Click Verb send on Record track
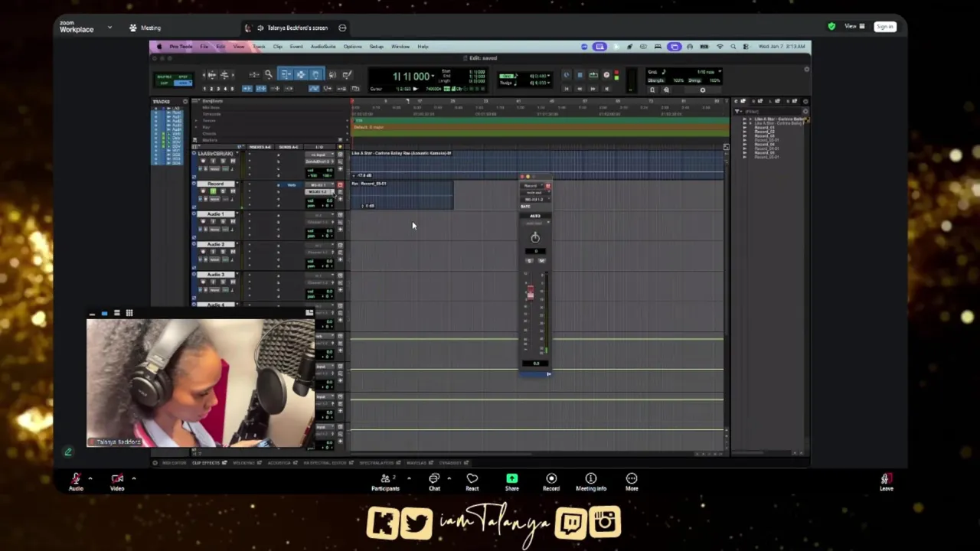 [x=291, y=185]
